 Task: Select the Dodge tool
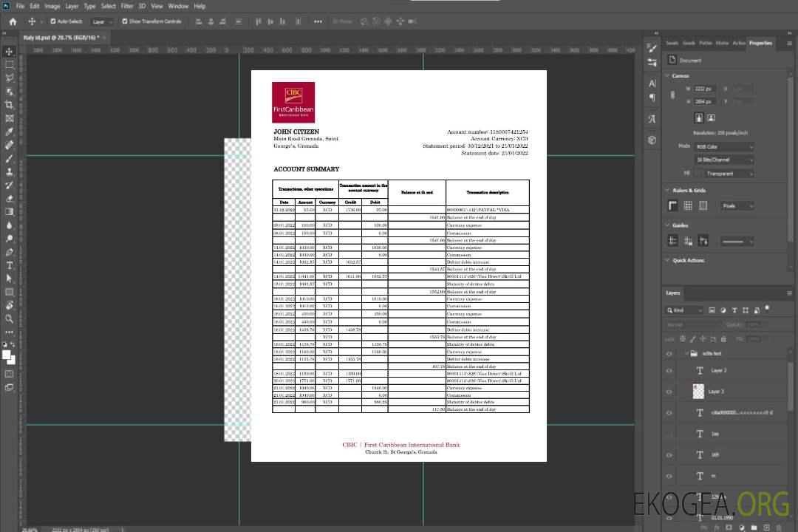point(9,238)
